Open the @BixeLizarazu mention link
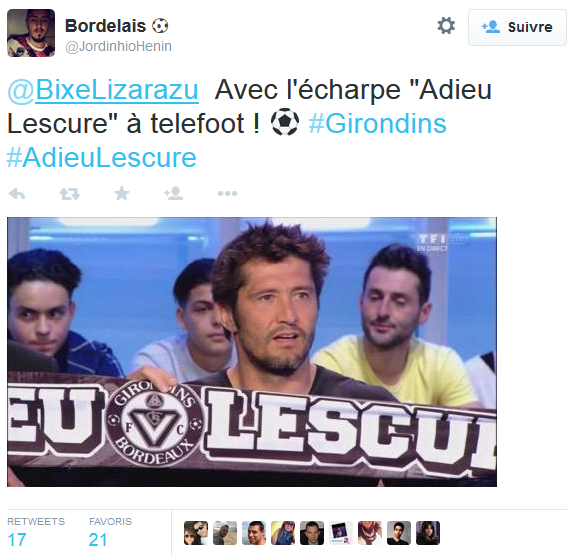The height and width of the screenshot is (557, 573). coord(103,90)
